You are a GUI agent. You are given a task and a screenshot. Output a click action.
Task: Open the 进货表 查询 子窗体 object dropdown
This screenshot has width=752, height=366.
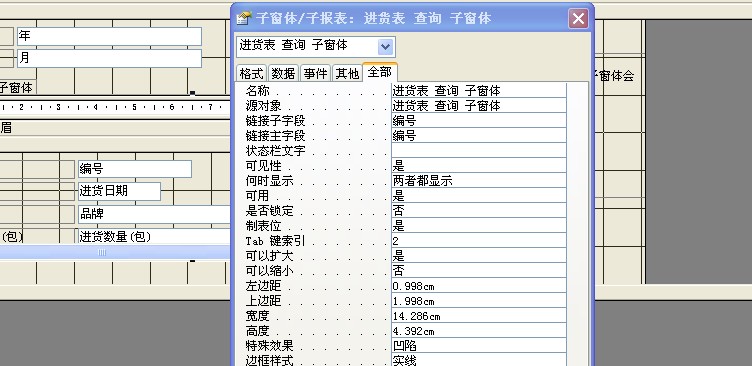(x=386, y=47)
